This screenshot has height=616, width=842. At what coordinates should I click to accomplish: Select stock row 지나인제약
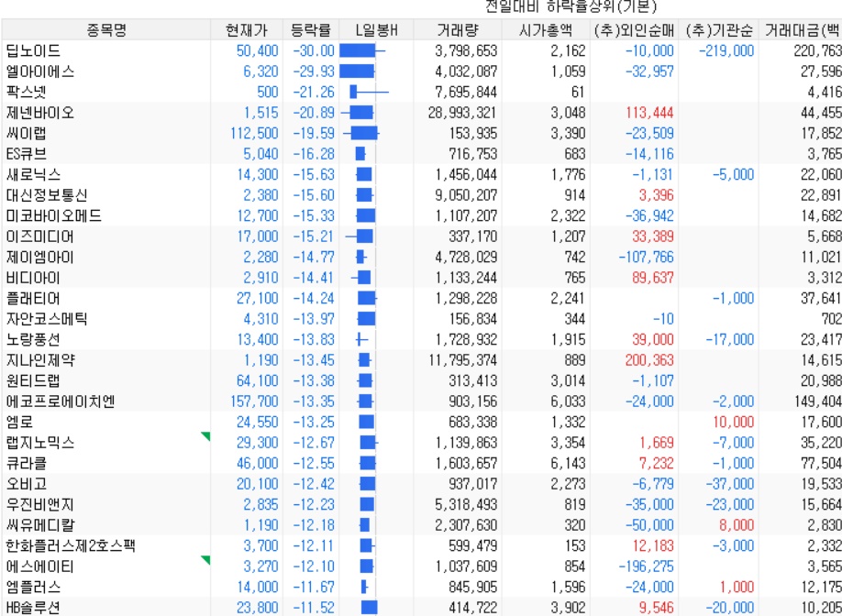click(421, 360)
